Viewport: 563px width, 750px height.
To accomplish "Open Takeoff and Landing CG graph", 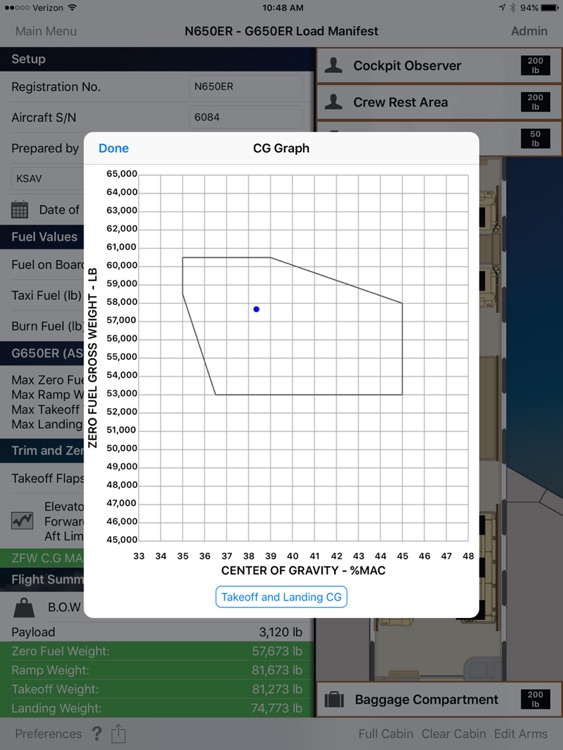I will tap(281, 597).
